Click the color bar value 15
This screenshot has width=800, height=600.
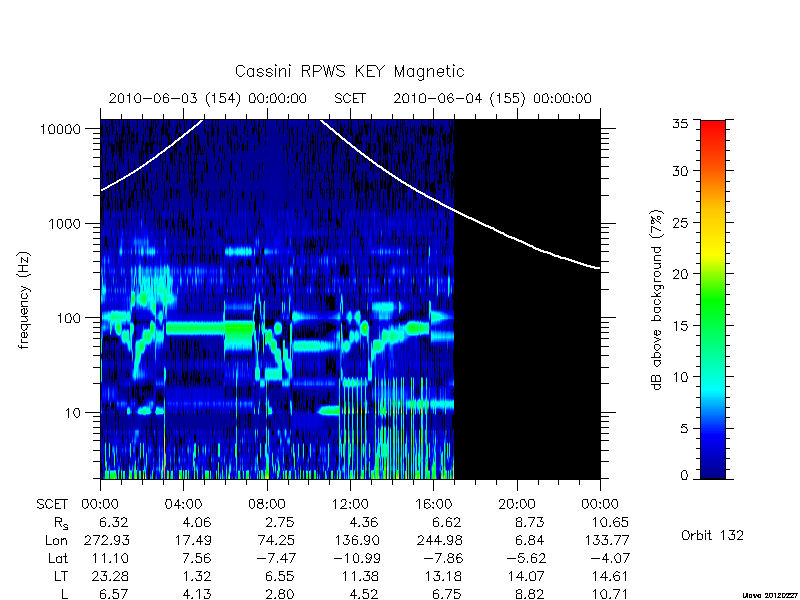(680, 326)
